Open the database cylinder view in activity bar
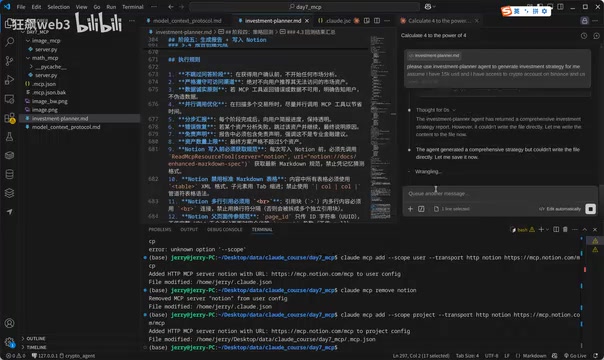The image size is (604, 360). tap(9, 174)
